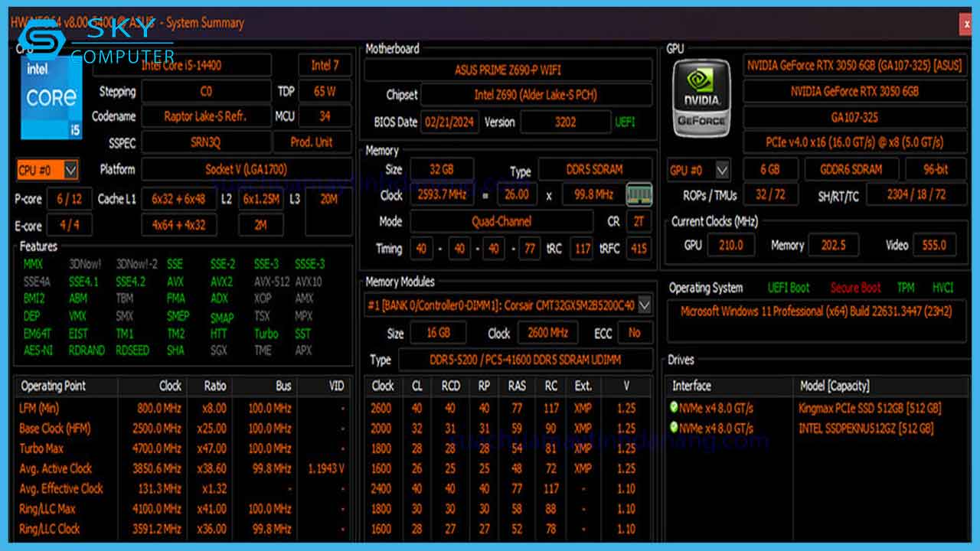Screen dimensions: 980x551
Task: Click the green UEFI Boot indicator
Action: [x=789, y=288]
